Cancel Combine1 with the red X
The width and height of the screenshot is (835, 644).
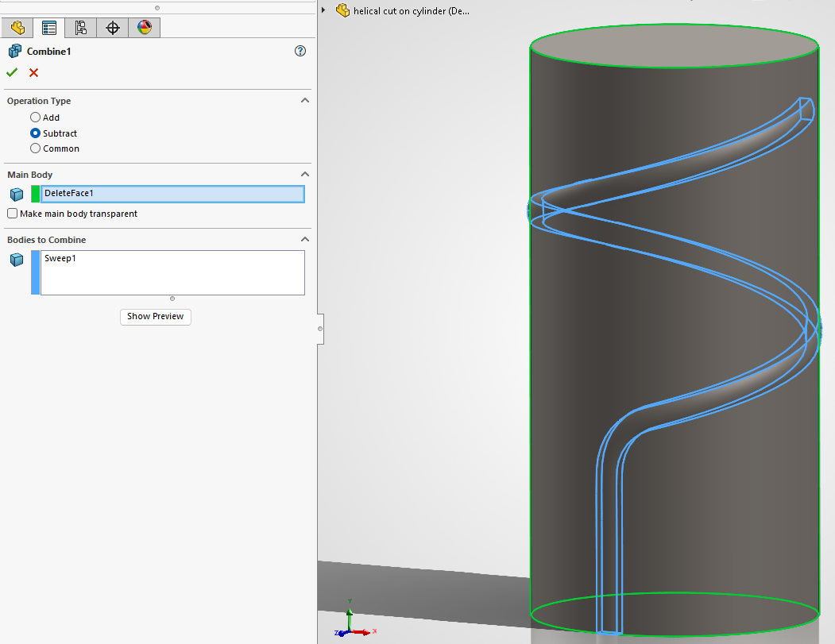pos(33,72)
